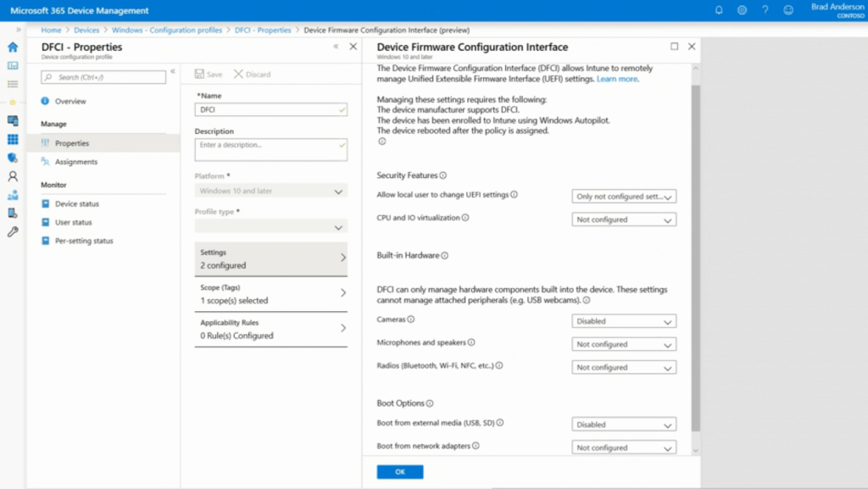Click info icon beside Allow local user setting
Screen dimensions: 868x489
pos(514,195)
